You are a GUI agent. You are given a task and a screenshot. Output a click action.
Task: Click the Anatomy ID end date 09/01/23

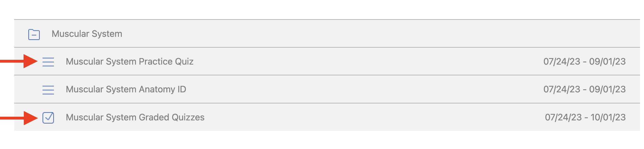(607, 89)
